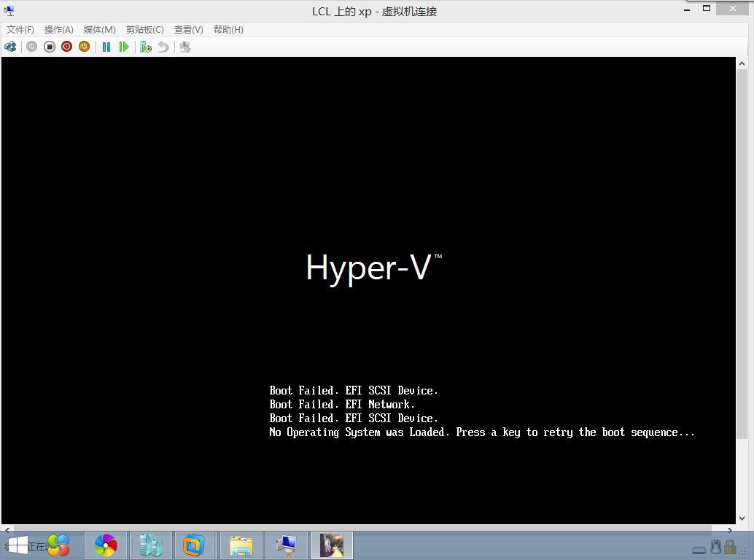This screenshot has width=754, height=560.
Task: Click the horizontal scrollbar right arrow
Action: (730, 529)
